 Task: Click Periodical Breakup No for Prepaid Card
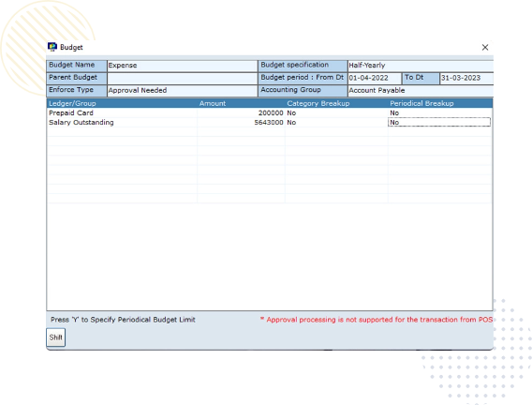(x=439, y=113)
